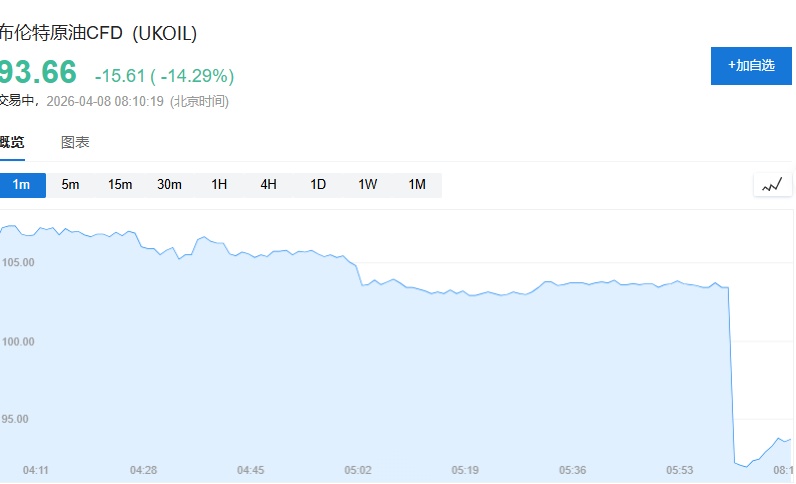Click the +加自选 button
The image size is (796, 484).
pos(751,66)
